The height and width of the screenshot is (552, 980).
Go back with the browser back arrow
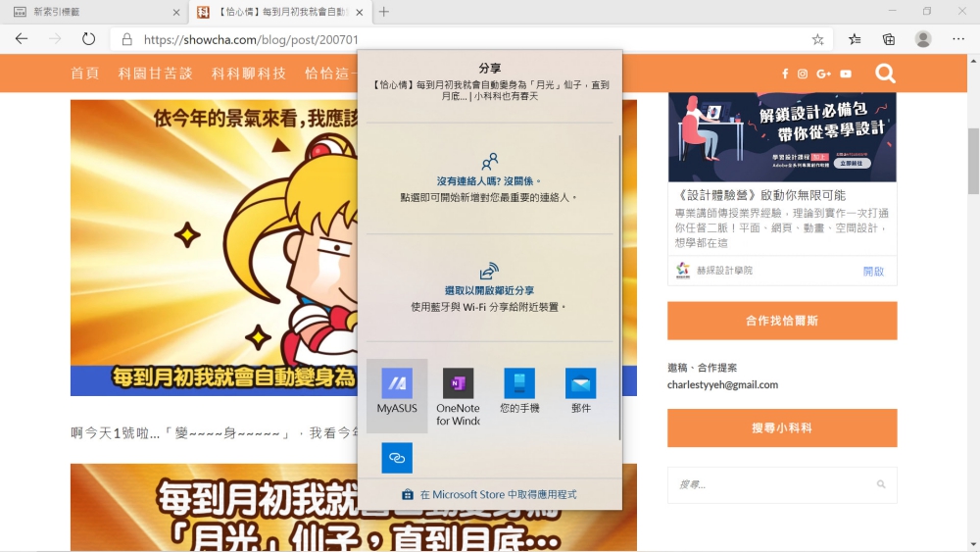click(22, 39)
